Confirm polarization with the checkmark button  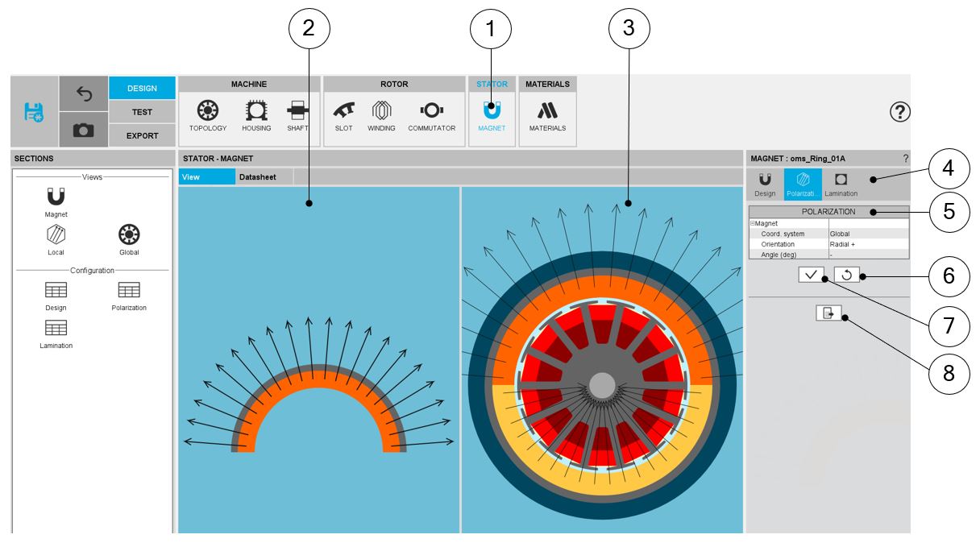tap(811, 275)
